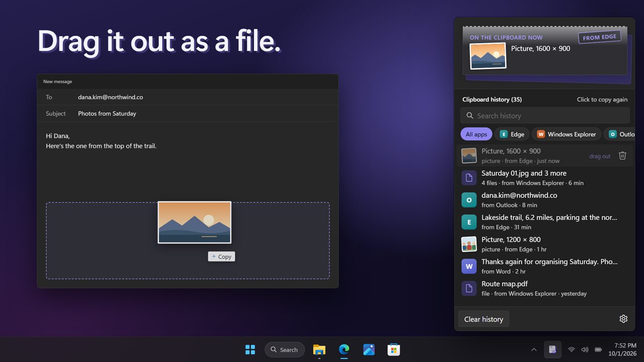Open Microsoft Edge from the taskbar

[344, 349]
